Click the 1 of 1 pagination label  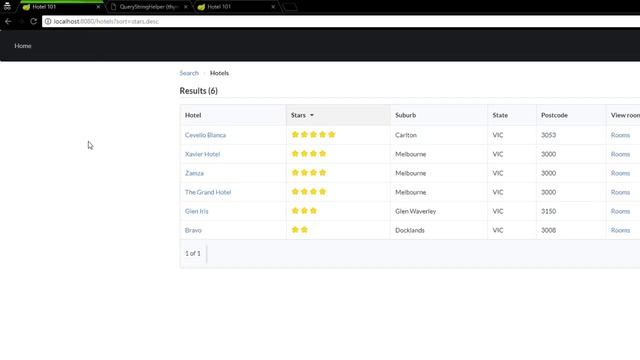click(x=193, y=253)
